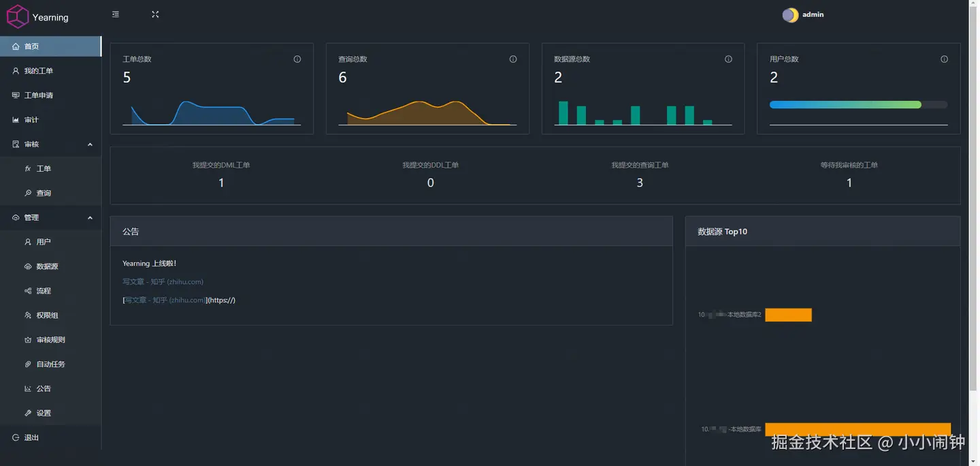This screenshot has width=980, height=466.
Task: Click the info icon on 查询总数 card
Action: pyautogui.click(x=513, y=59)
